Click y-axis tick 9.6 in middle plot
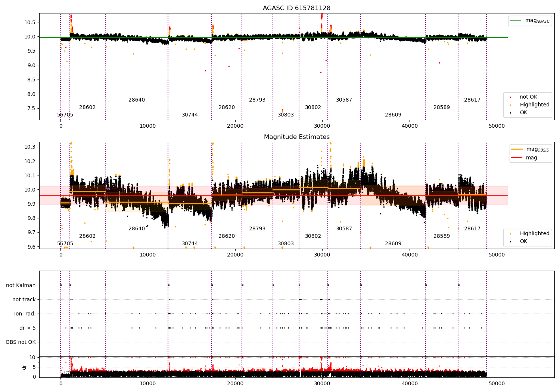The width and height of the screenshot is (560, 392). click(x=31, y=247)
